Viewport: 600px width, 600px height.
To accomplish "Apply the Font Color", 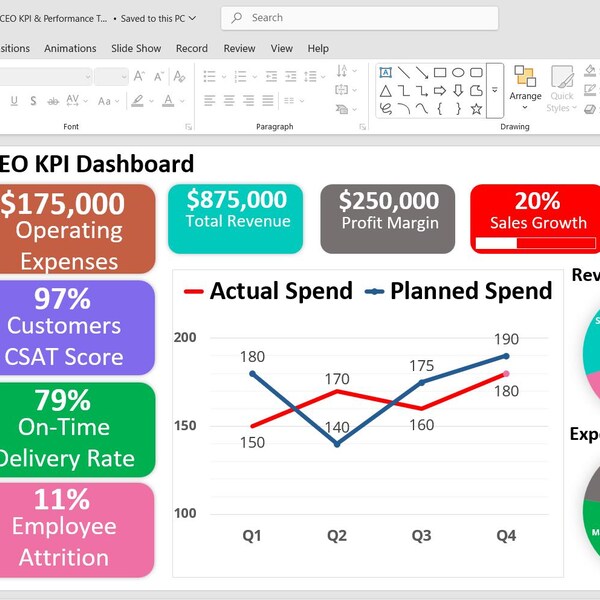I will pos(168,101).
